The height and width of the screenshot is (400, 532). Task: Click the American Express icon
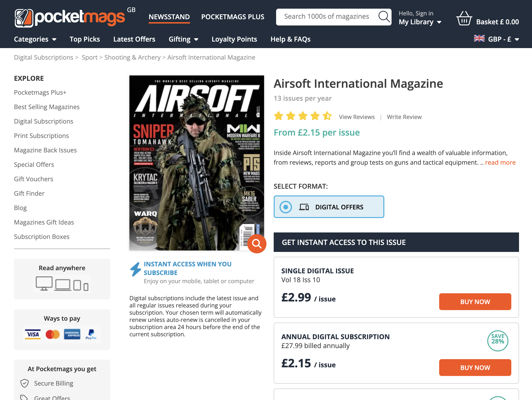pos(72,334)
